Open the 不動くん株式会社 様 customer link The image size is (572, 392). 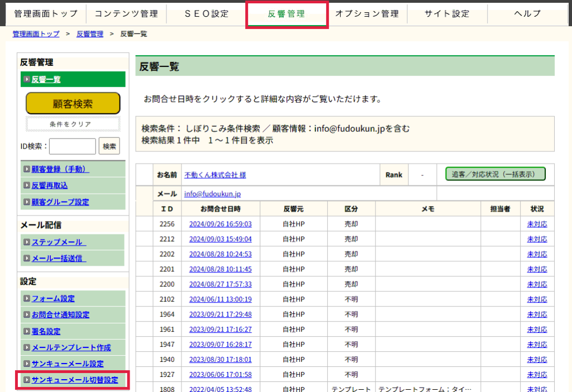215,175
